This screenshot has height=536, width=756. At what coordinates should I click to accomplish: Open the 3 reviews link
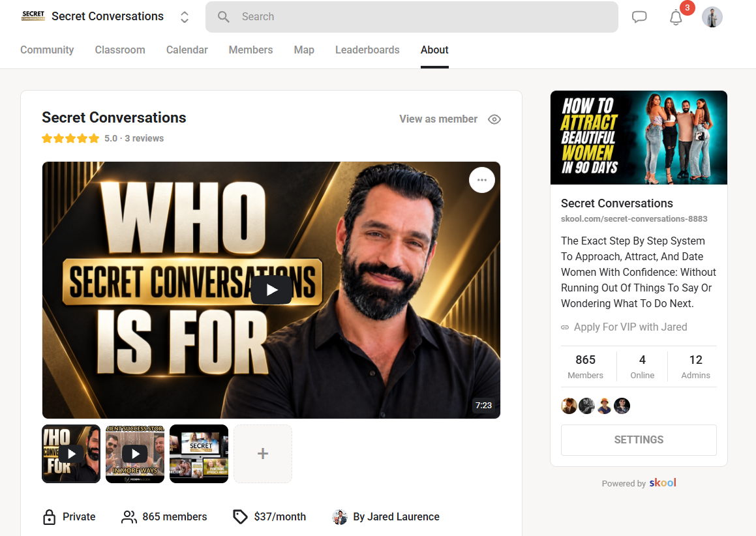(x=144, y=138)
